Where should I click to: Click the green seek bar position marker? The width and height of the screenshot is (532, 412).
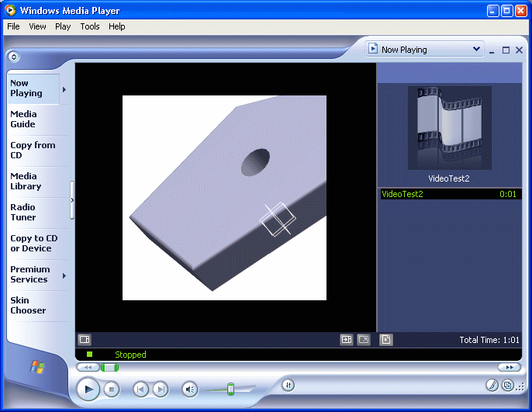pyautogui.click(x=109, y=367)
